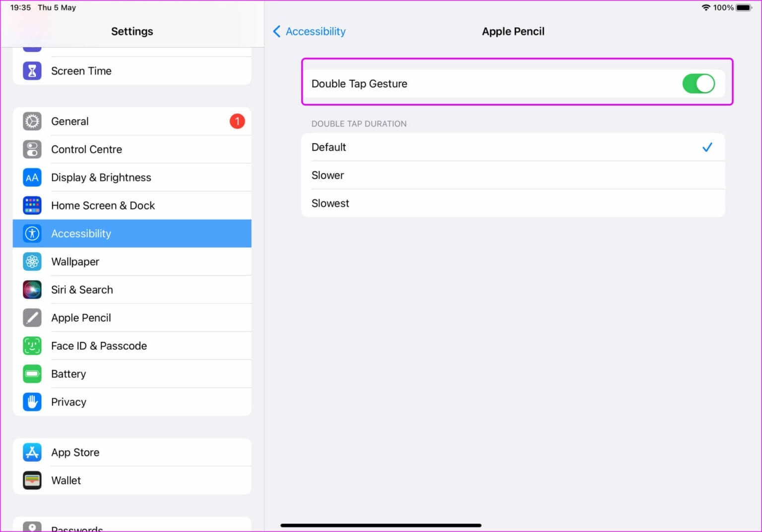Tap the 100% battery percentage
The width and height of the screenshot is (762, 532).
click(x=723, y=7)
